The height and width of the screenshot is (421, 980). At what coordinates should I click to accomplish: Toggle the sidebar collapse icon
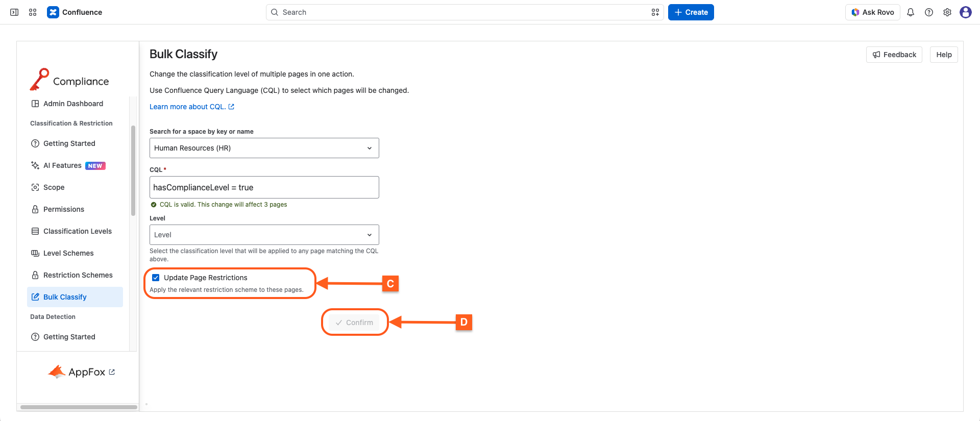coord(14,12)
